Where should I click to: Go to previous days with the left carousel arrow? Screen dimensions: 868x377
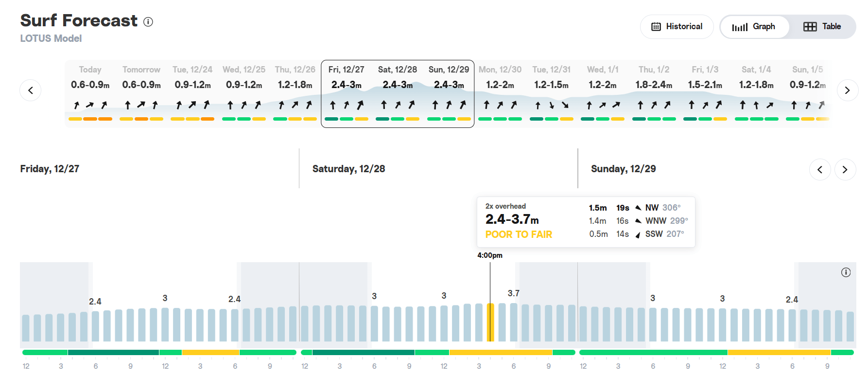pos(31,90)
